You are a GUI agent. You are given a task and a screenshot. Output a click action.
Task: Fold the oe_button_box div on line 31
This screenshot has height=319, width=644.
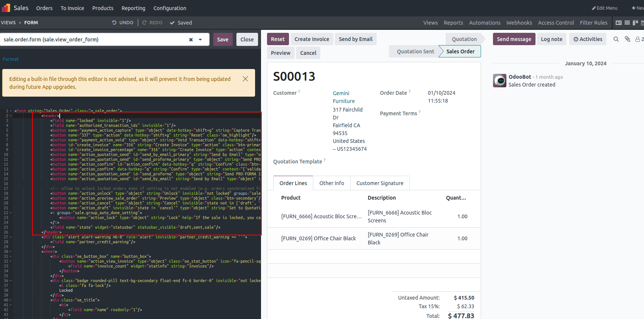point(11,256)
